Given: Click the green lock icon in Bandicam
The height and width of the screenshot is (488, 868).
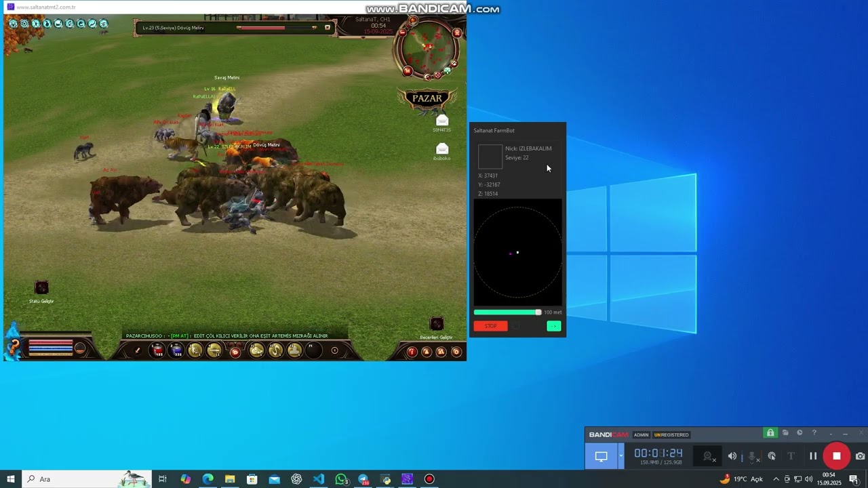Looking at the screenshot, I should [x=770, y=433].
